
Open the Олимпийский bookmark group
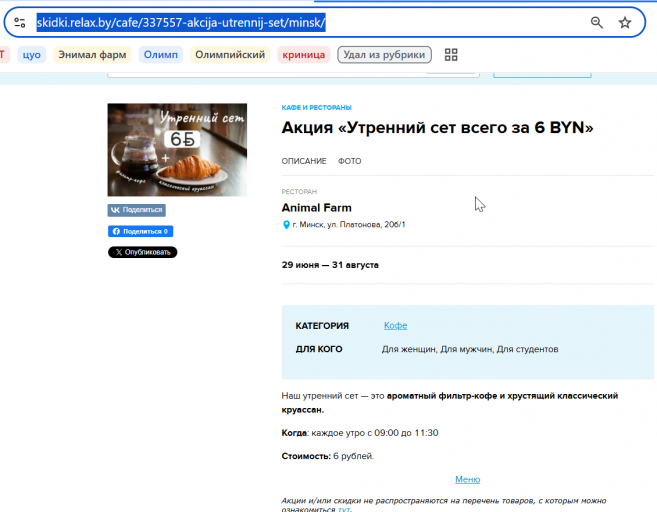tap(230, 54)
